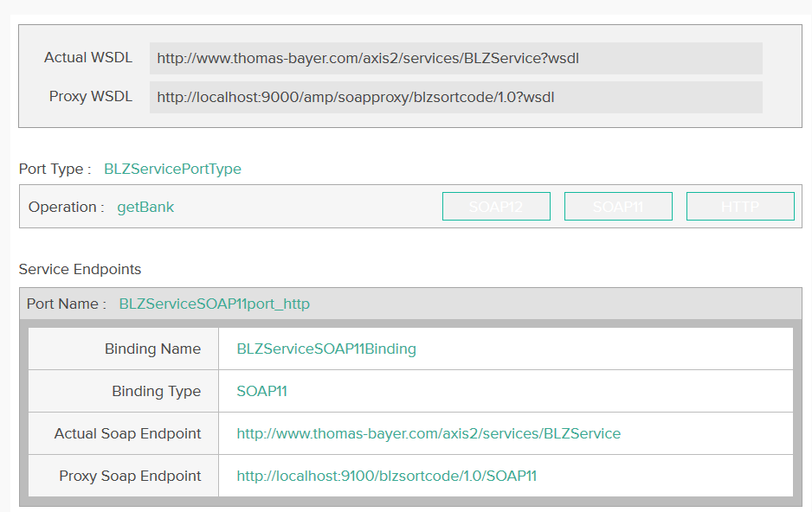This screenshot has height=512, width=812.
Task: Click the Service Endpoints heading
Action: (x=80, y=270)
